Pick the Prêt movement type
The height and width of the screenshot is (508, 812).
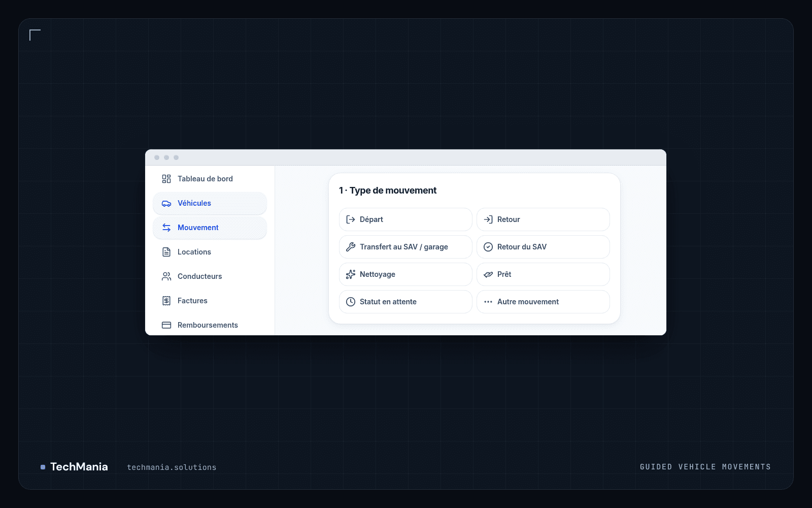pyautogui.click(x=543, y=274)
